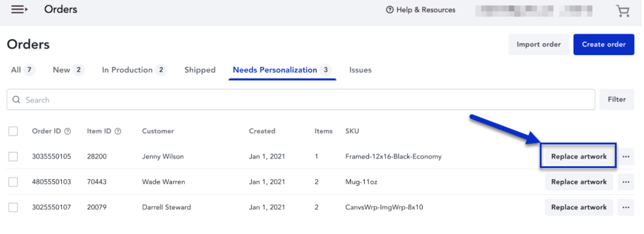Click the Help & Resources question icon
Viewport: 644px width, 234px height.
[389, 10]
